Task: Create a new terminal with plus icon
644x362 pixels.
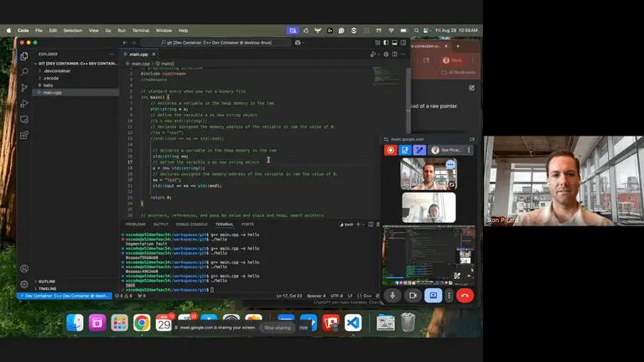Action: pyautogui.click(x=358, y=225)
